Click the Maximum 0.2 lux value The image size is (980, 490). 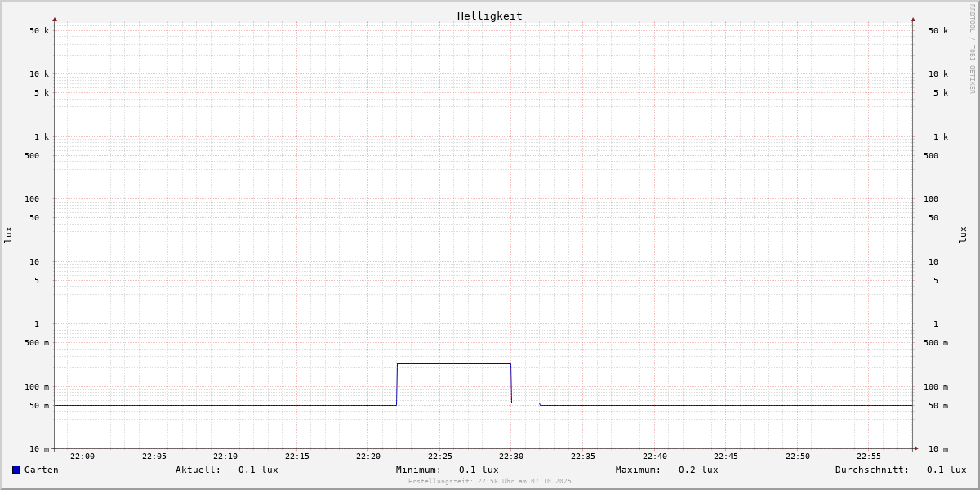coord(698,470)
